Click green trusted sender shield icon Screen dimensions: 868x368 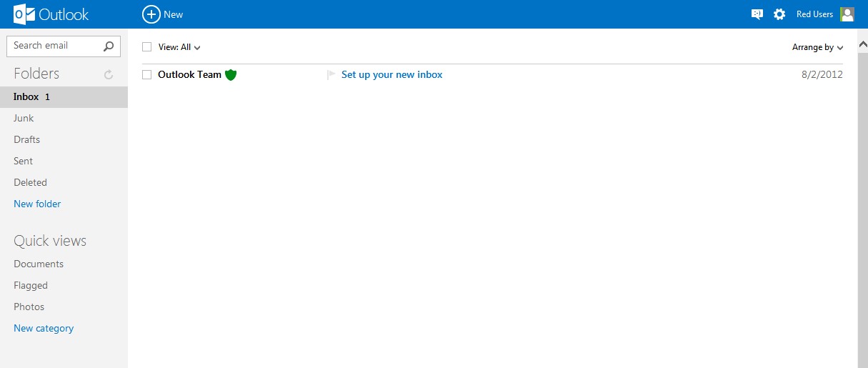(230, 74)
